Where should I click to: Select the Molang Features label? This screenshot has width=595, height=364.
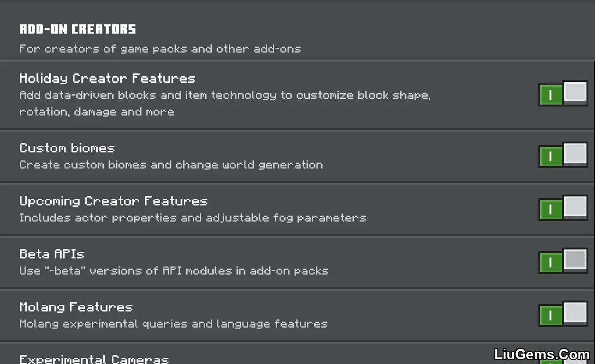tap(76, 307)
